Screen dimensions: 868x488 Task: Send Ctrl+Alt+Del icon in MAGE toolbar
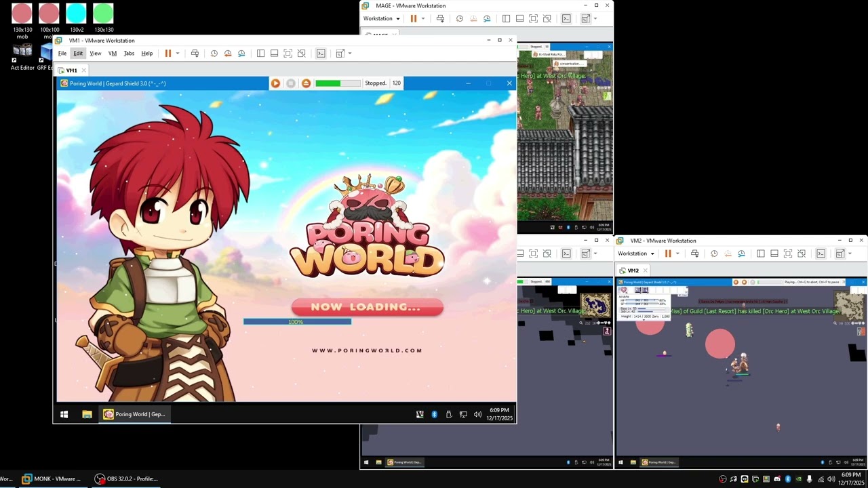click(440, 19)
